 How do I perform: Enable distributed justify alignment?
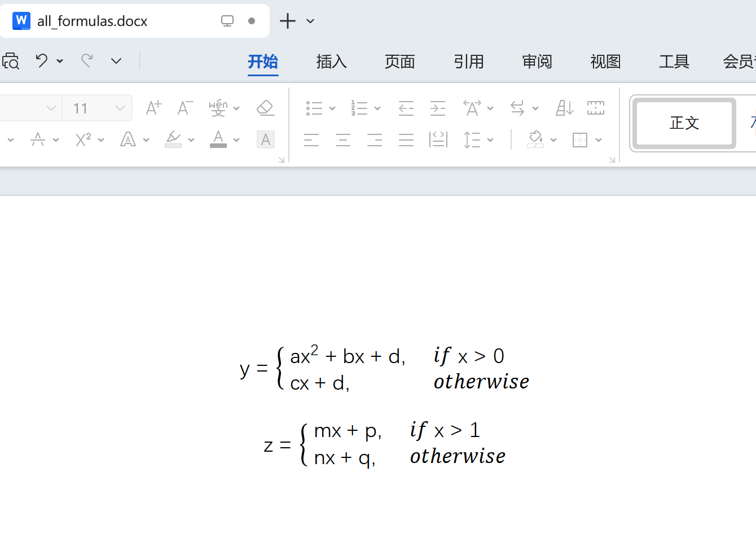click(x=437, y=139)
